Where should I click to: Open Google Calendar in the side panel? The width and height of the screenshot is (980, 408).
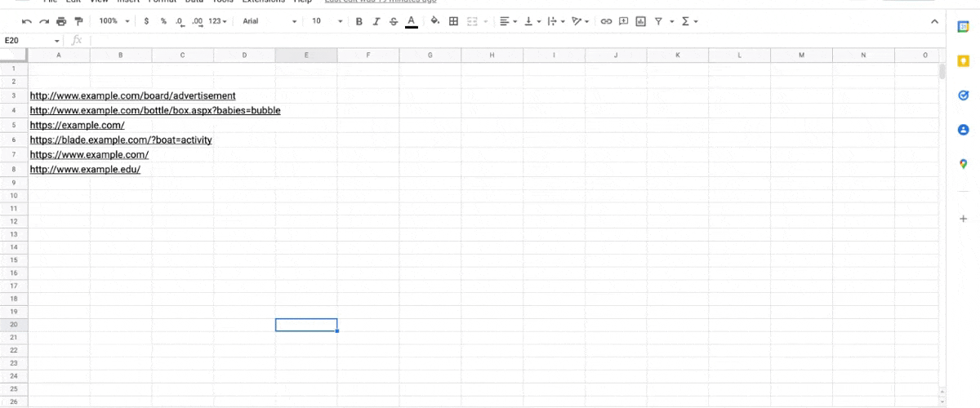(963, 27)
